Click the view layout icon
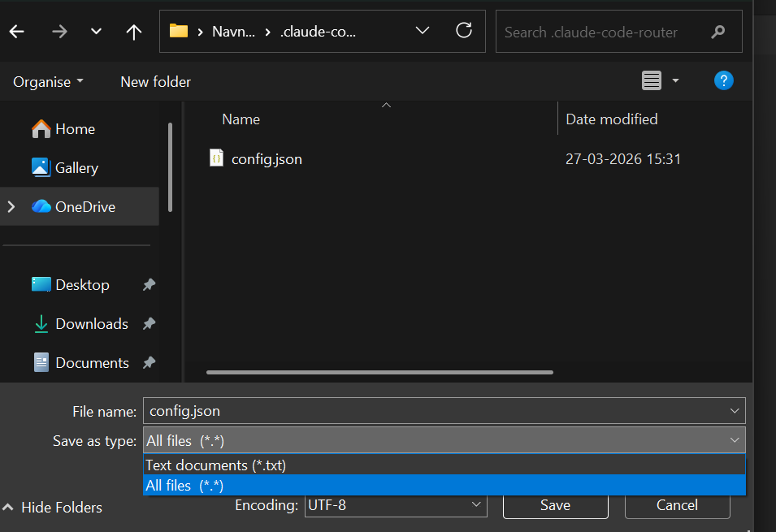The width and height of the screenshot is (776, 532). coord(652,80)
